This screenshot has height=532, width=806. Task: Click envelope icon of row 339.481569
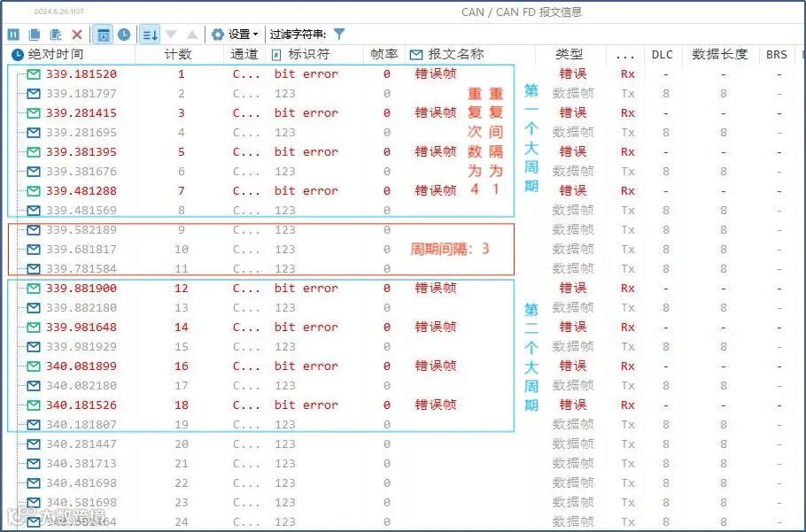coord(34,211)
